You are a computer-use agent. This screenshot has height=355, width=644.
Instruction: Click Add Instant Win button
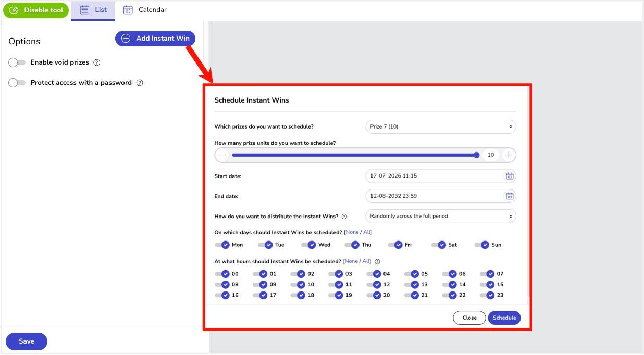[x=155, y=39]
